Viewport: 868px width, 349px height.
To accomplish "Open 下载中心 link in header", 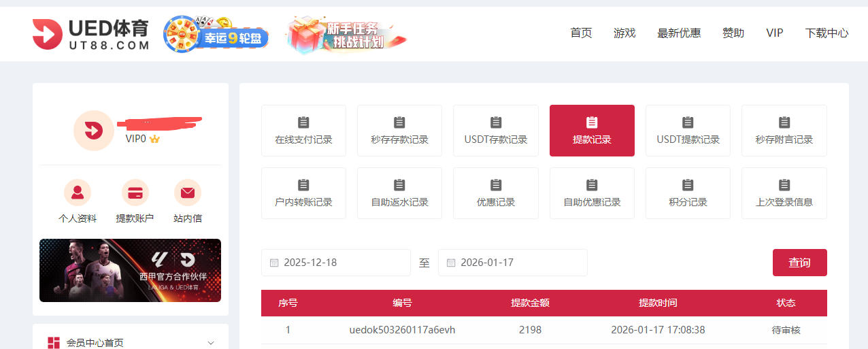I will pos(827,33).
